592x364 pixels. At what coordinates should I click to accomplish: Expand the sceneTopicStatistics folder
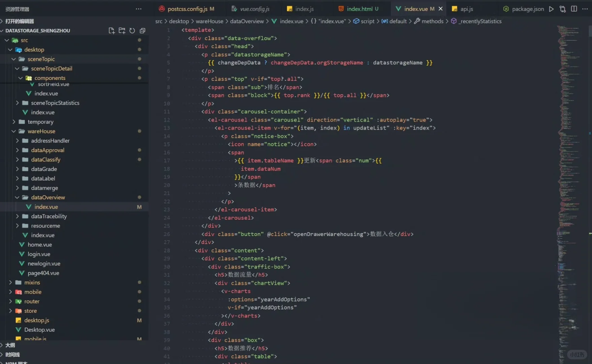coord(17,103)
